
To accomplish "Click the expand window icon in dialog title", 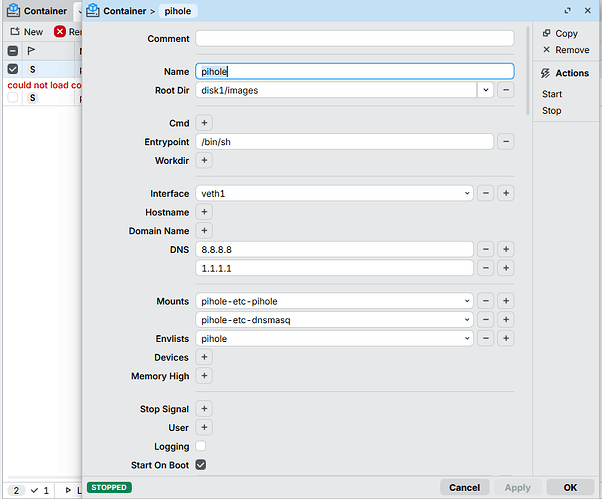I will pos(567,11).
